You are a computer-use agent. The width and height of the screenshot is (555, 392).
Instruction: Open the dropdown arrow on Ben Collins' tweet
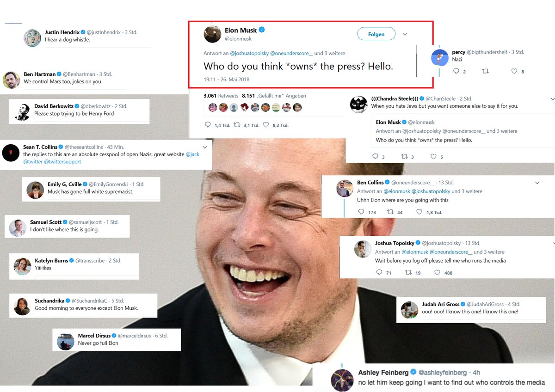pyautogui.click(x=537, y=183)
